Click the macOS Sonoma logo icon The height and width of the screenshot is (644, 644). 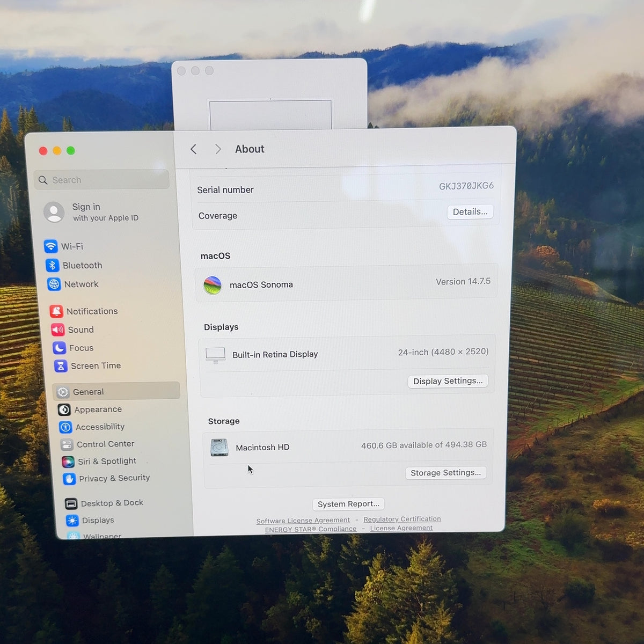coord(213,285)
